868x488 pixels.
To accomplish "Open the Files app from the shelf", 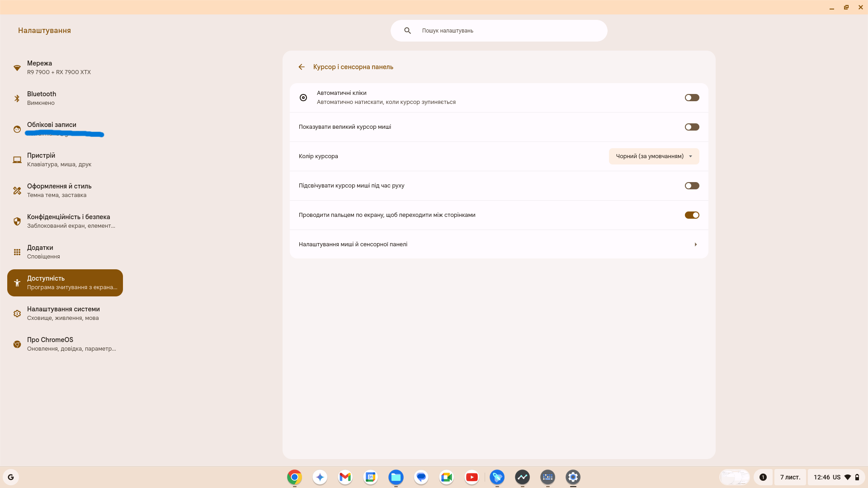I will (x=396, y=477).
